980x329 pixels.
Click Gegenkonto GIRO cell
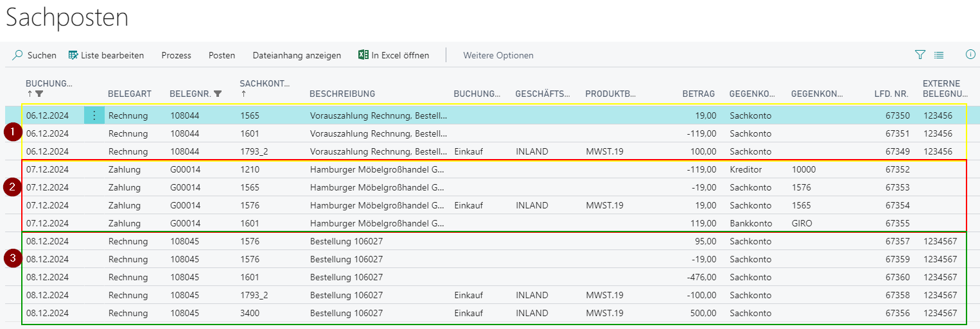[802, 224]
